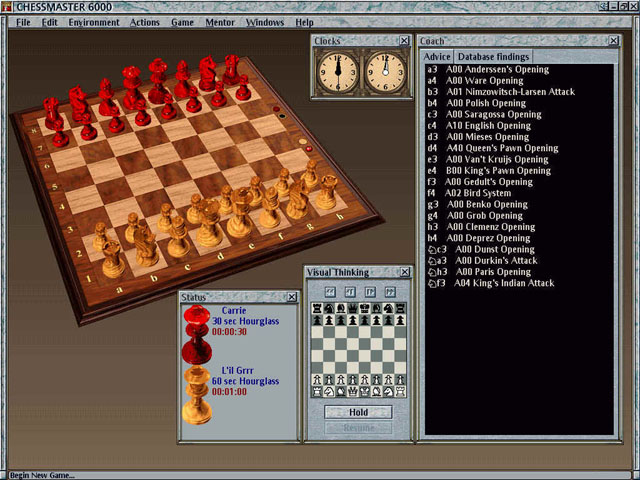Viewport: 640px width, 480px height.
Task: Select 'b4 A00 Polish Opening' row
Action: coord(476,103)
